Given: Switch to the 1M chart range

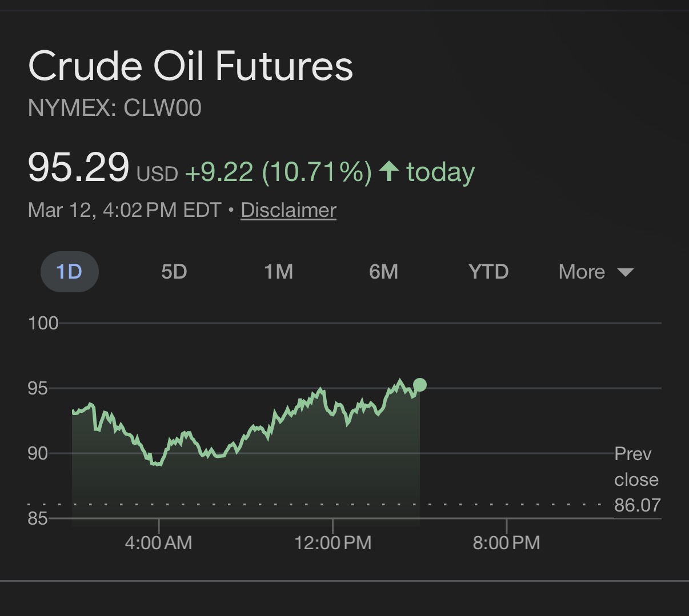Looking at the screenshot, I should point(279,272).
